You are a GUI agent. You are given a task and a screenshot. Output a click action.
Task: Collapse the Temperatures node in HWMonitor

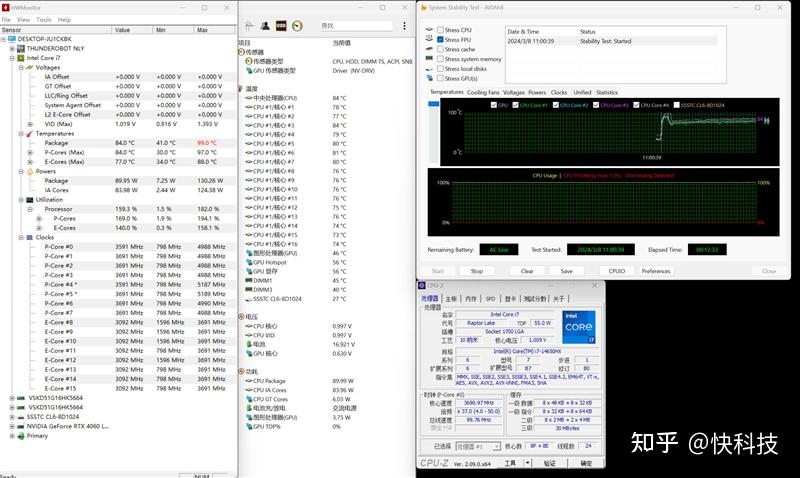(x=21, y=134)
